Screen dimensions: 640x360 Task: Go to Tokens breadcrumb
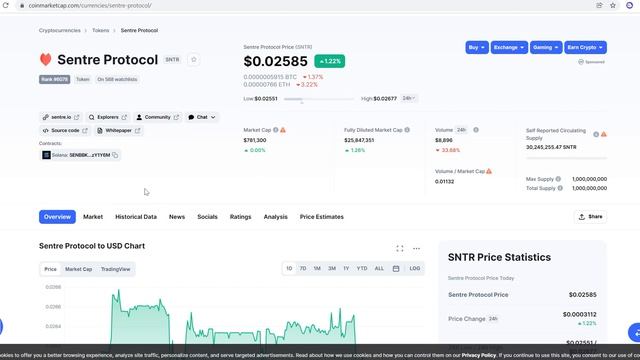pos(100,30)
